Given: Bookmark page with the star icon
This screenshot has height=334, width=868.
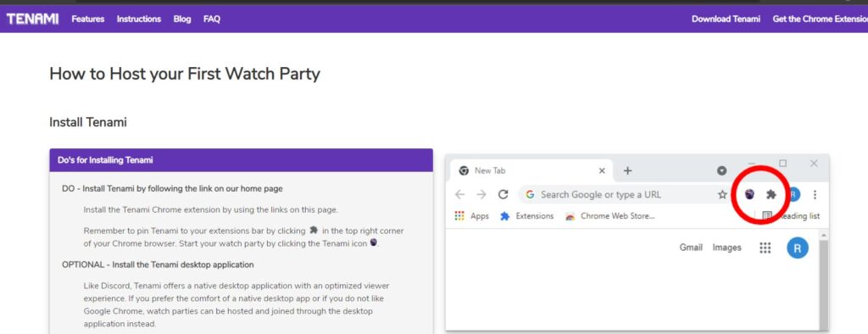Looking at the screenshot, I should tap(722, 194).
